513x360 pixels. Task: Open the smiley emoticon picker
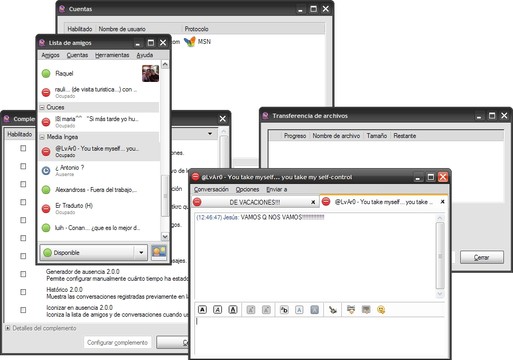pyautogui.click(x=381, y=310)
